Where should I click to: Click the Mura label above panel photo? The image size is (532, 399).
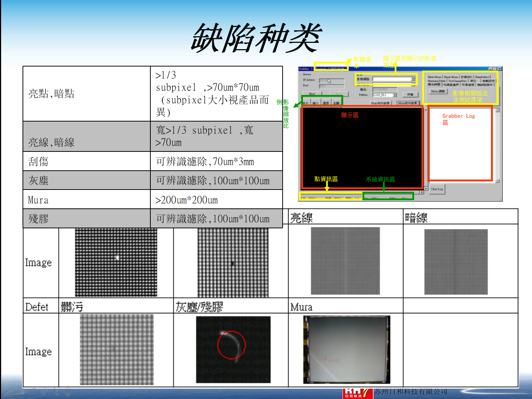tap(301, 307)
